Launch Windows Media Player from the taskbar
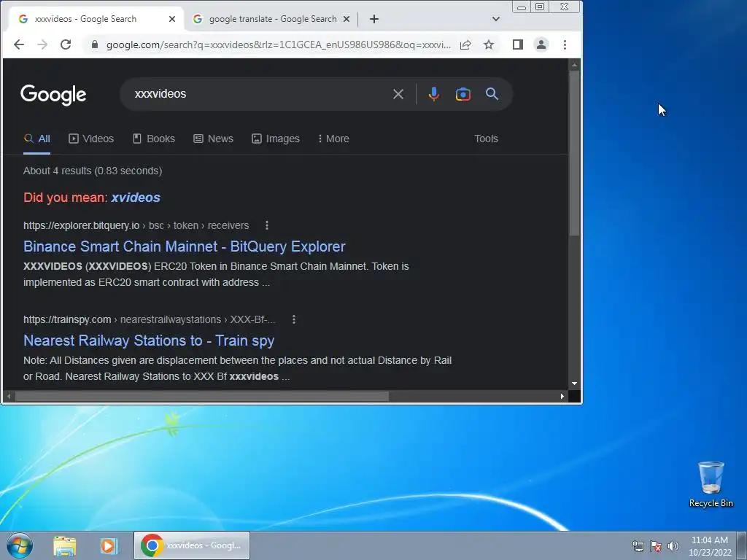The width and height of the screenshot is (747, 560). click(x=109, y=545)
